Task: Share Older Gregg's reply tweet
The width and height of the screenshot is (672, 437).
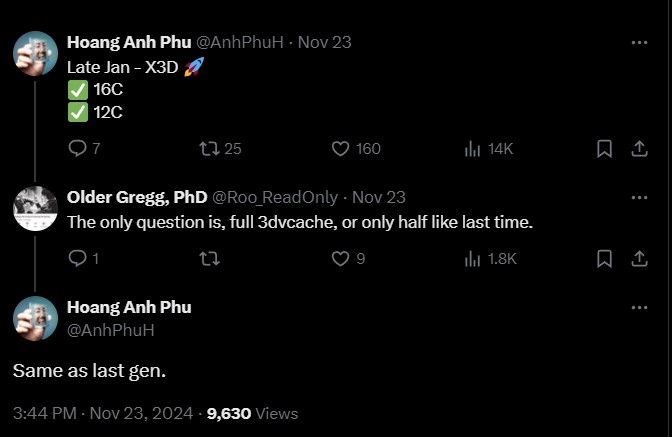Action: coord(639,258)
